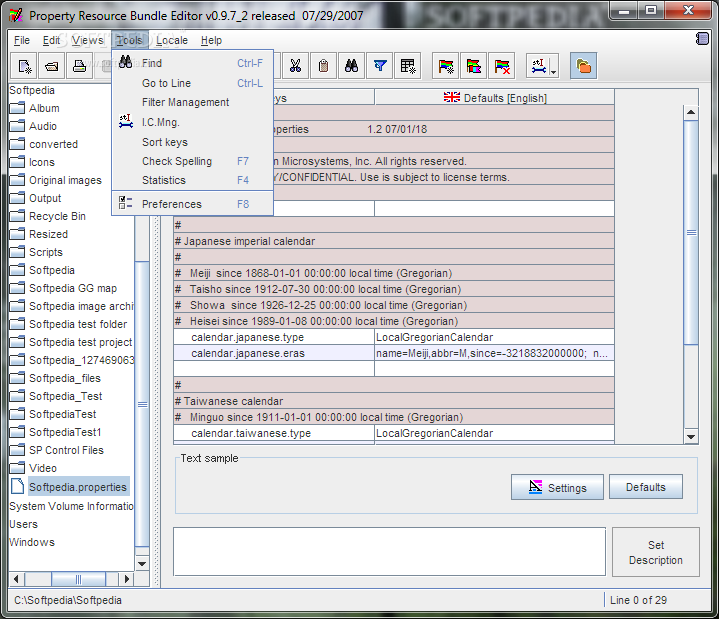Click the folder tree scroll left arrow
719x619 pixels.
pyautogui.click(x=16, y=579)
